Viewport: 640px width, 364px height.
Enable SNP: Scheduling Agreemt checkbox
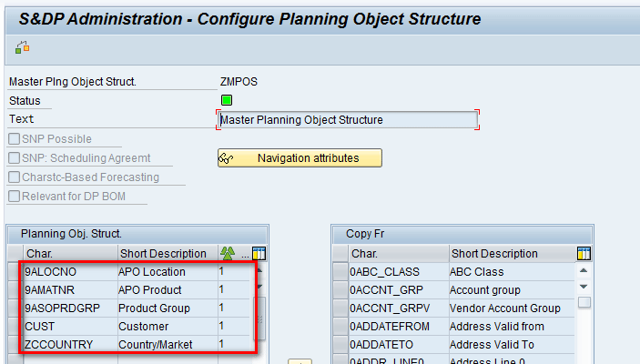point(15,158)
